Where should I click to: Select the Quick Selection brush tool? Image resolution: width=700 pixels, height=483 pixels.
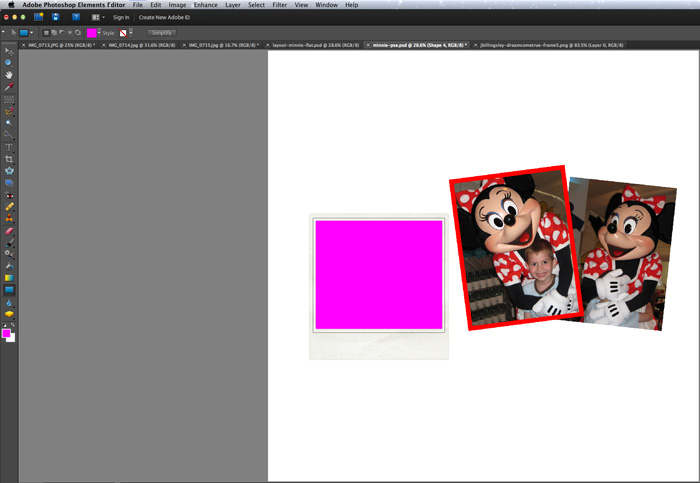(8, 135)
